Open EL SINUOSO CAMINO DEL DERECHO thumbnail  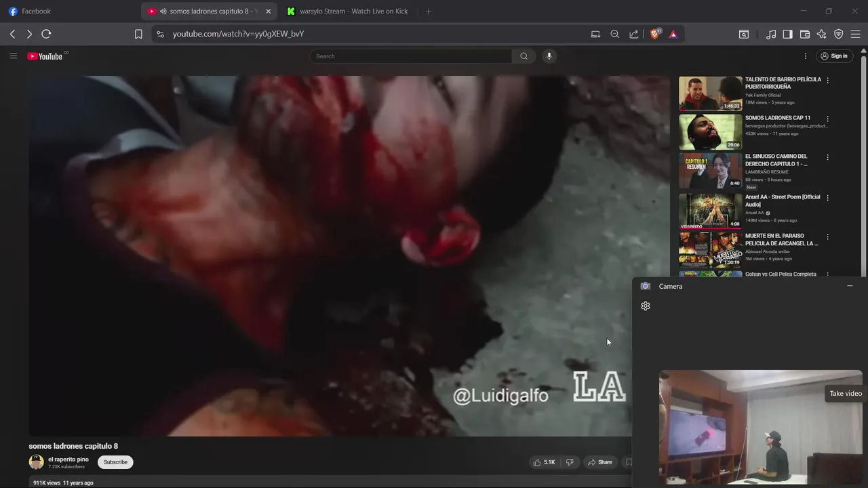[x=710, y=171]
